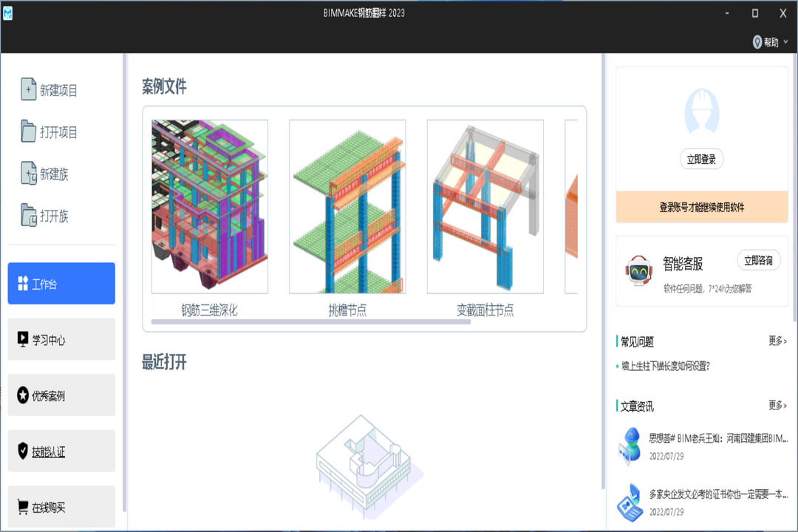Click the 立即登录 button

(x=700, y=159)
